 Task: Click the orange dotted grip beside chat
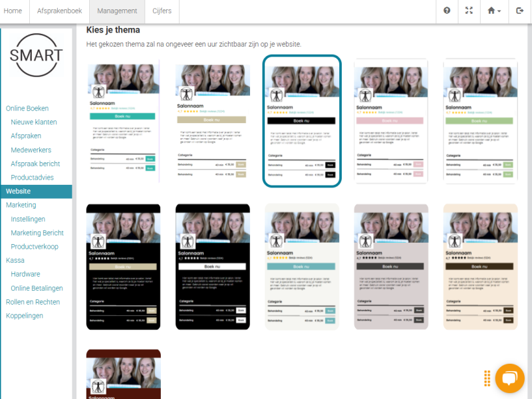coord(487,378)
